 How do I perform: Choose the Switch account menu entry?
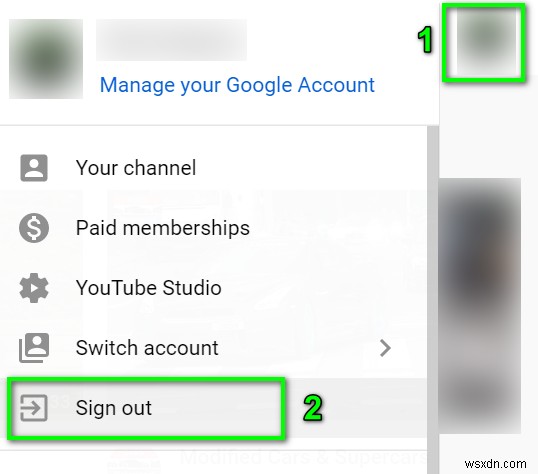point(213,348)
